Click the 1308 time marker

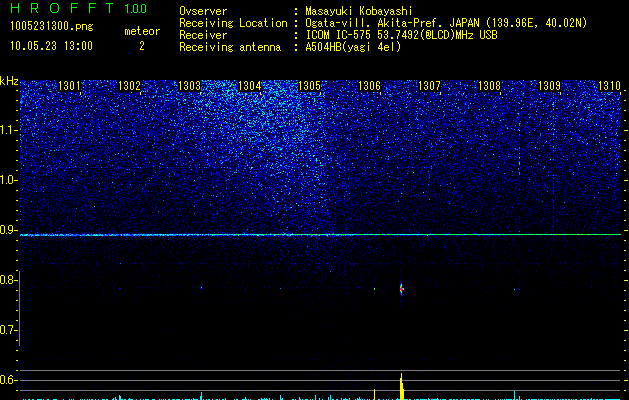click(x=489, y=86)
